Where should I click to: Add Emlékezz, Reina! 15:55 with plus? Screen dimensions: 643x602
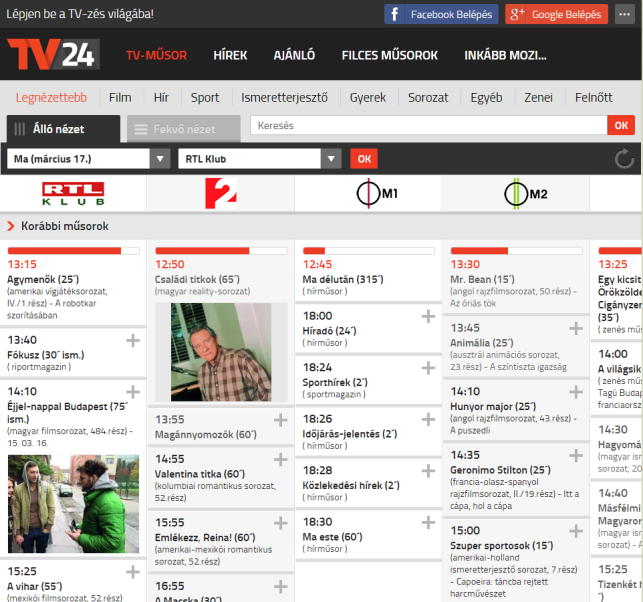click(x=280, y=523)
